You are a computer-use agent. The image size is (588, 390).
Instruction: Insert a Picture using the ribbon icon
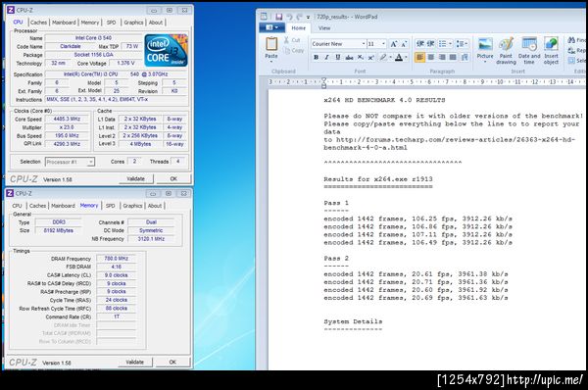[485, 44]
